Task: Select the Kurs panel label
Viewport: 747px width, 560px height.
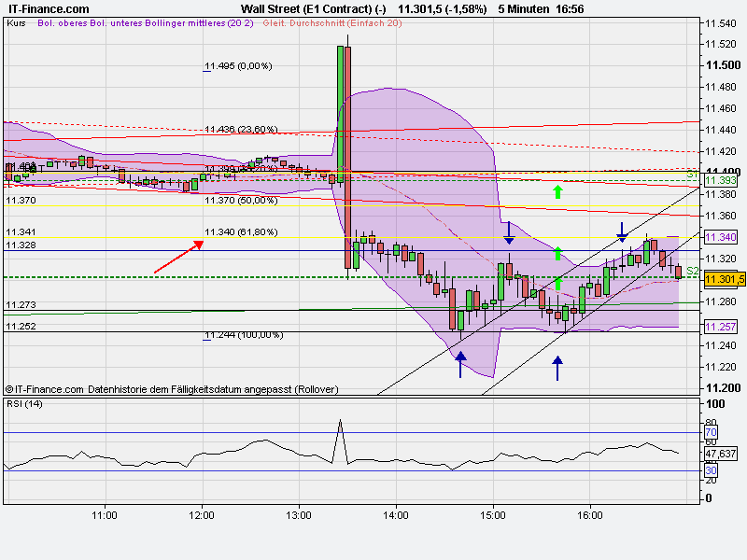Action: point(16,26)
